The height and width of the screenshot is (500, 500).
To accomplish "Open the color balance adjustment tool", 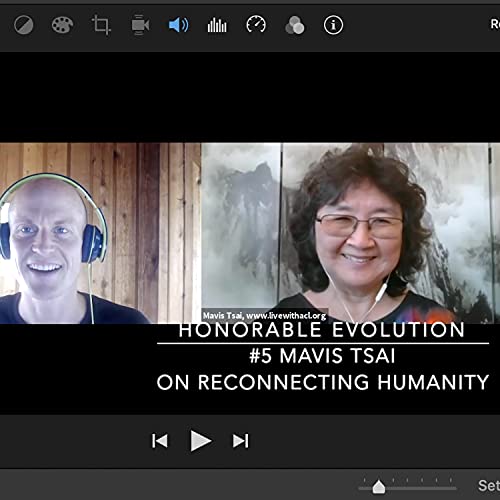I will click(24, 25).
